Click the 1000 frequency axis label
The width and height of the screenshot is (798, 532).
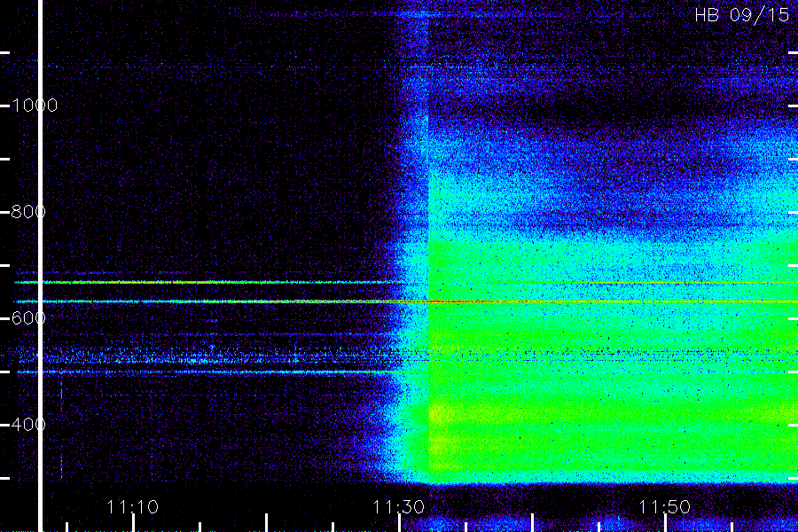point(34,106)
